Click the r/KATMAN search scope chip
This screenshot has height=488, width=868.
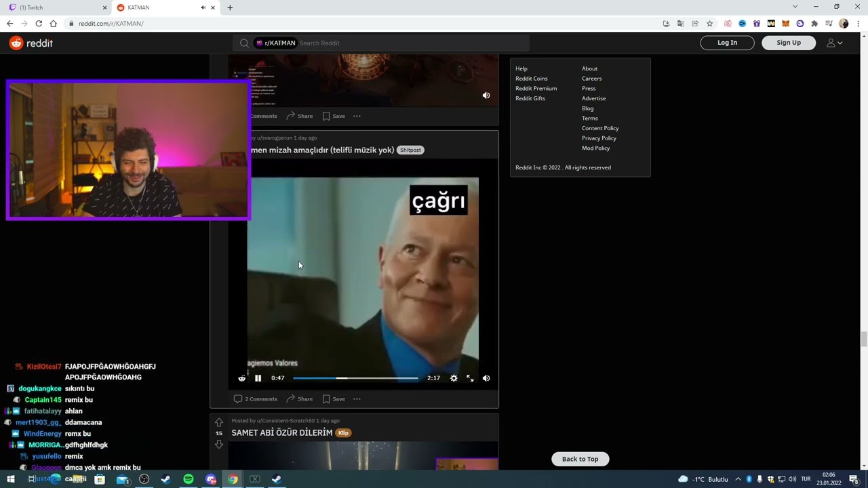tap(276, 43)
